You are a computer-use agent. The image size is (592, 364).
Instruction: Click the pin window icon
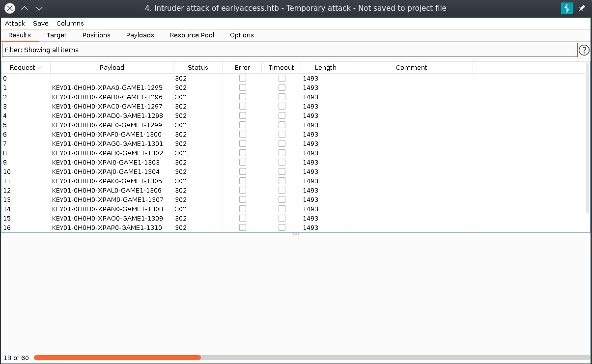pos(582,8)
